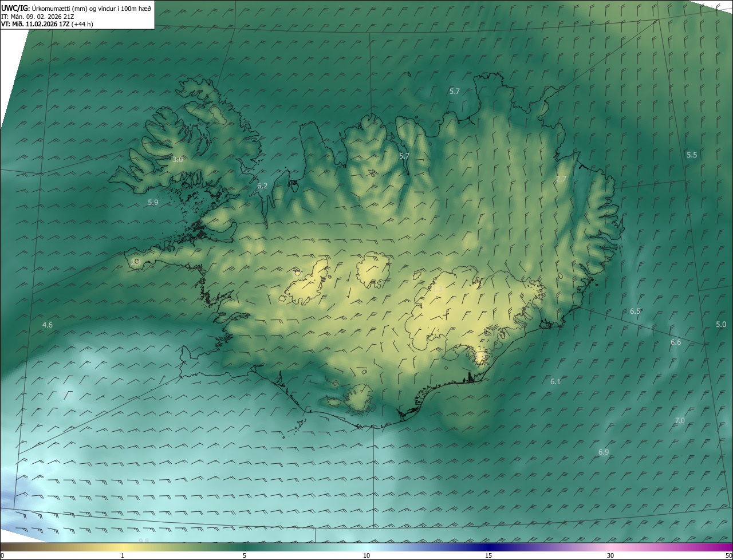The height and width of the screenshot is (560, 733).
Task: Click the 6.1 value label
Action: [x=555, y=382]
